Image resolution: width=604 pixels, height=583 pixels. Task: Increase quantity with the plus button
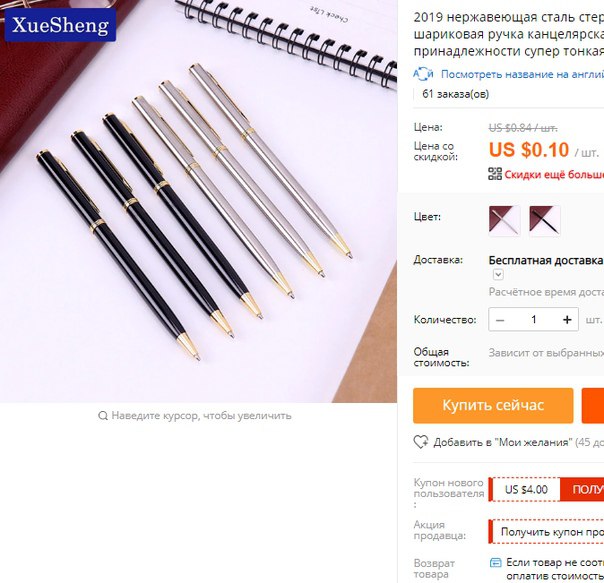(x=567, y=319)
